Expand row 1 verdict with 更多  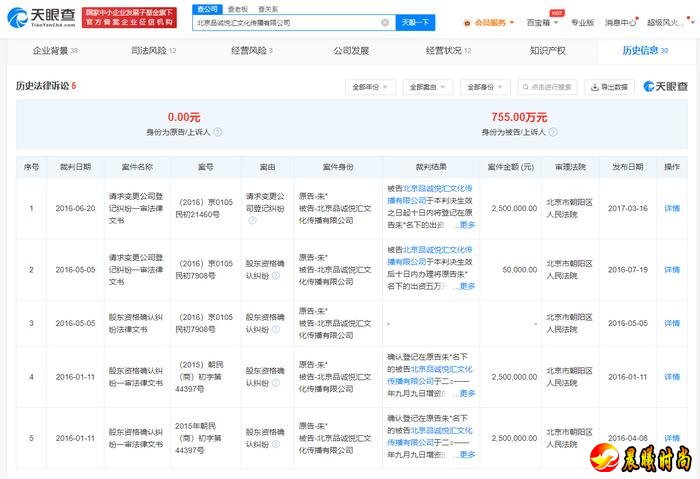(467, 225)
